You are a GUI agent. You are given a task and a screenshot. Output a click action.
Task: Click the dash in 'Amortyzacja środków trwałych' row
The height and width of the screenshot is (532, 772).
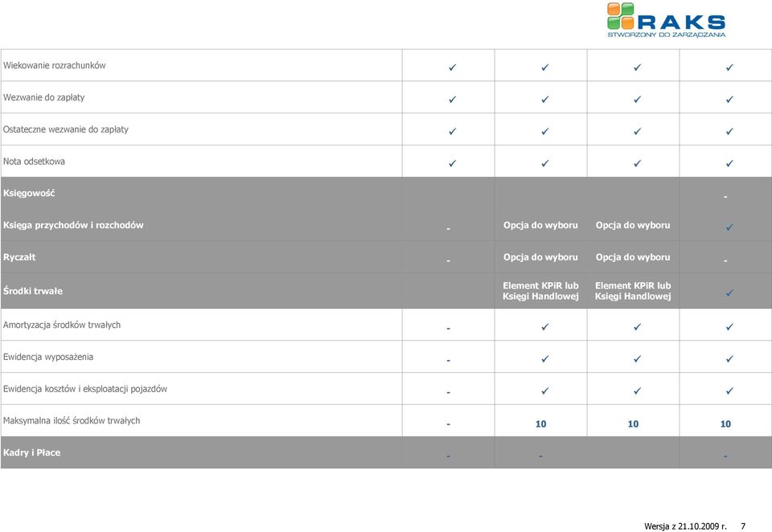[x=448, y=328]
